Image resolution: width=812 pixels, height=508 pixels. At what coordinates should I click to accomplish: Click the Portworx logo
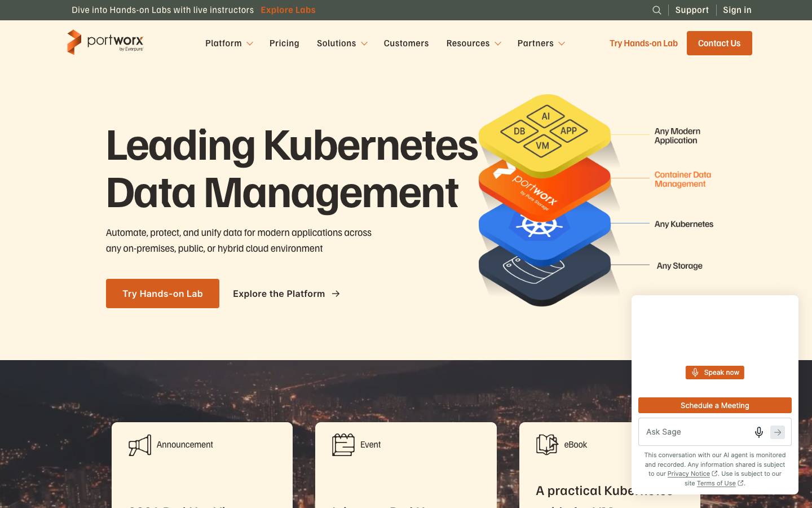pyautogui.click(x=105, y=42)
